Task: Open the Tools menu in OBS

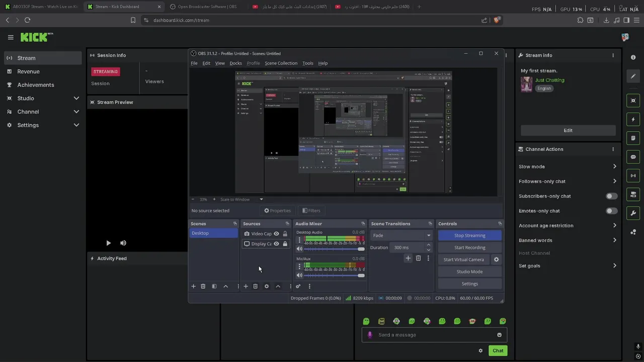Action: [x=308, y=63]
